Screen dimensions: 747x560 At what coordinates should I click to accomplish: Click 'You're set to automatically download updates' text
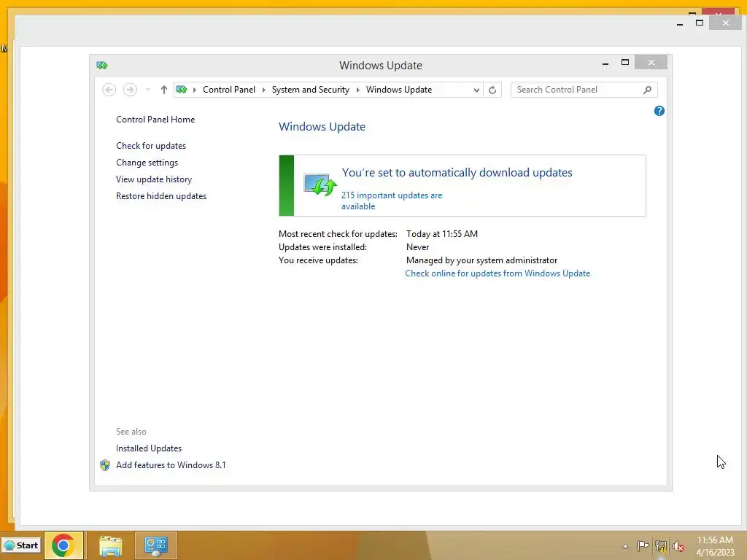point(457,172)
